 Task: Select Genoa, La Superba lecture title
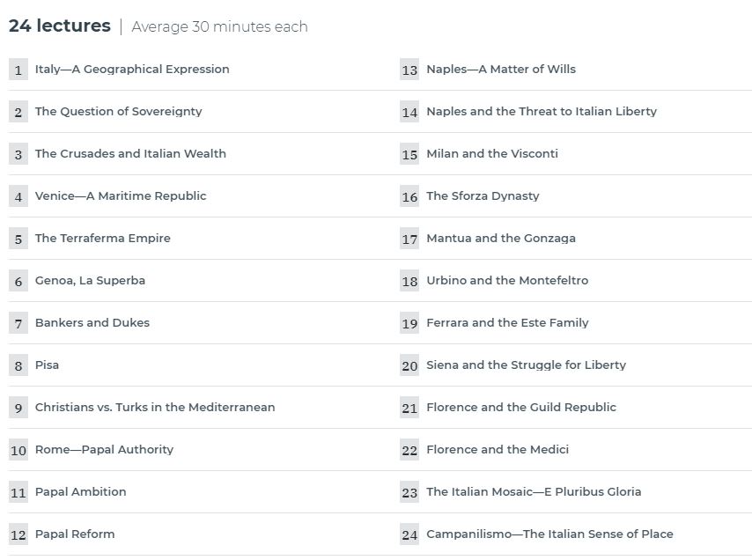90,281
